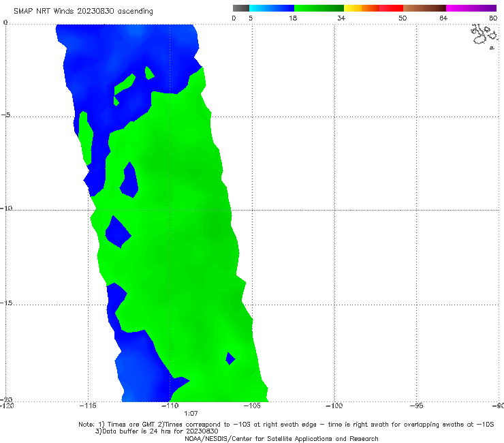The height and width of the screenshot is (443, 504).
Task: Click the longitude axis label '-105'
Action: [x=252, y=406]
